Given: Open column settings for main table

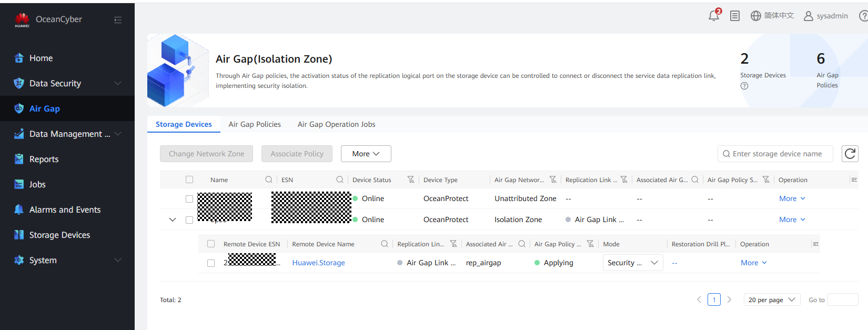Looking at the screenshot, I should tap(854, 179).
